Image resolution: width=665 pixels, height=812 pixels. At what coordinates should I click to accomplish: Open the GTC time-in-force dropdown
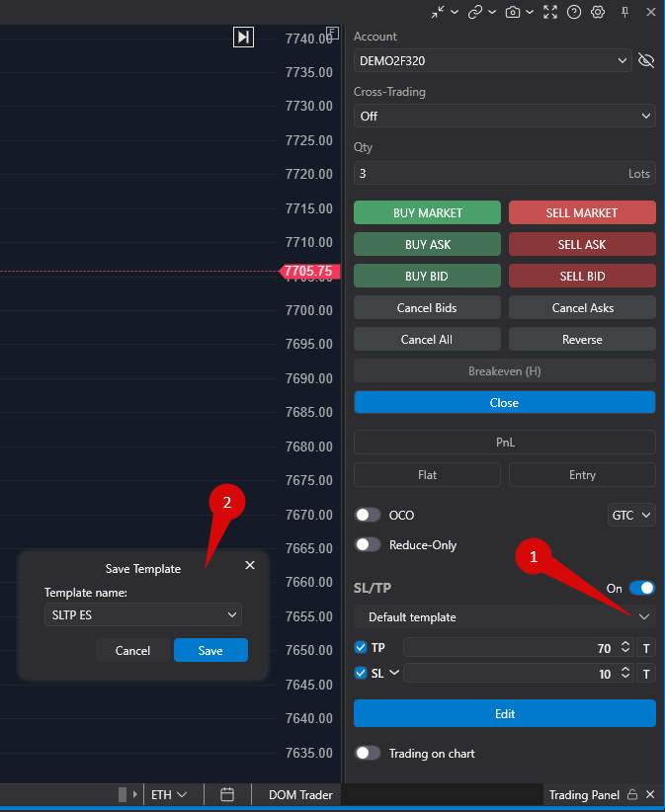(x=631, y=515)
